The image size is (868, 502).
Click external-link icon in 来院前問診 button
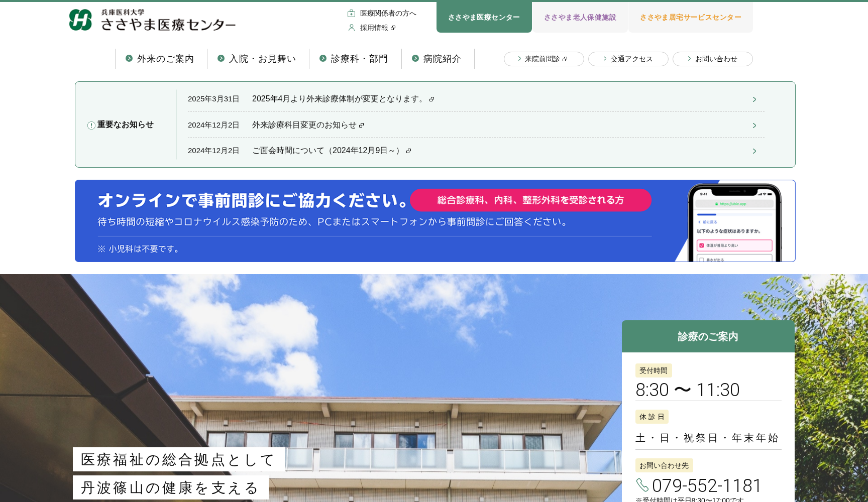coord(565,59)
